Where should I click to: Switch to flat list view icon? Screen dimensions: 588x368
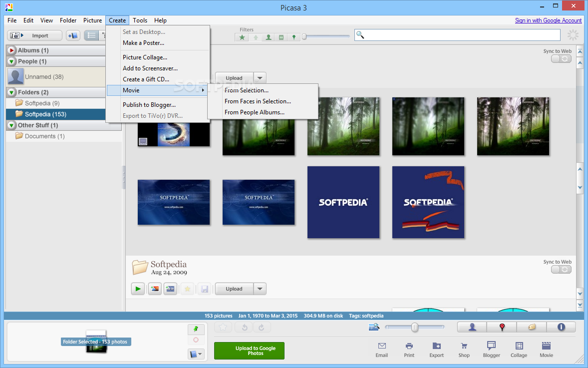[x=91, y=35]
